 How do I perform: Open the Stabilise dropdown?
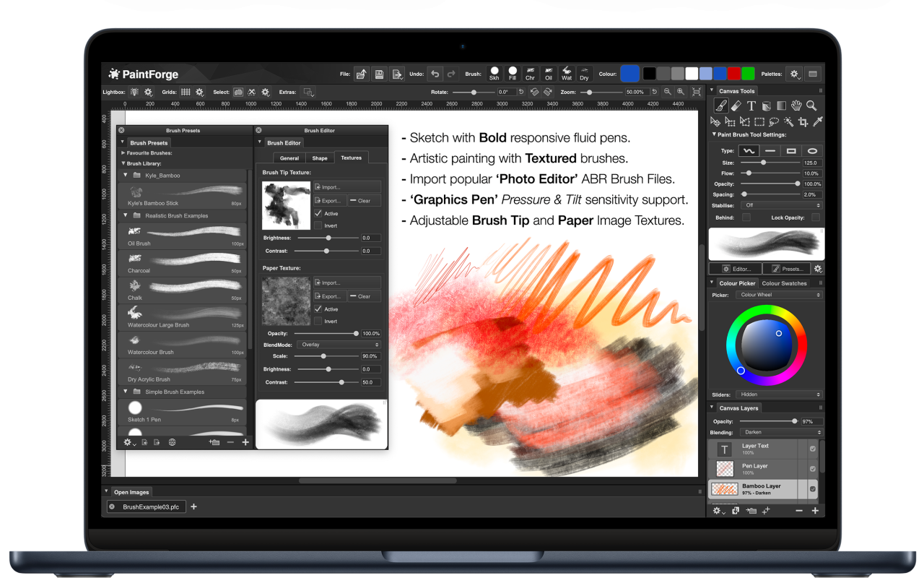(780, 205)
